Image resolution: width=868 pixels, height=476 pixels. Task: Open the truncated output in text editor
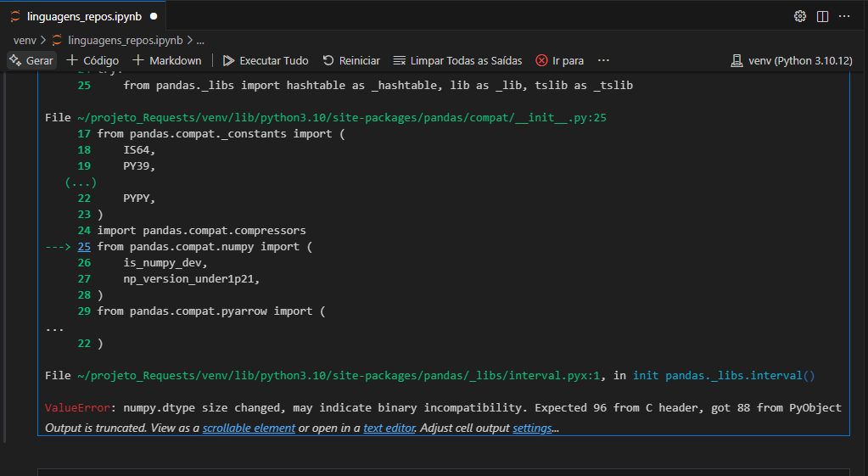point(389,428)
